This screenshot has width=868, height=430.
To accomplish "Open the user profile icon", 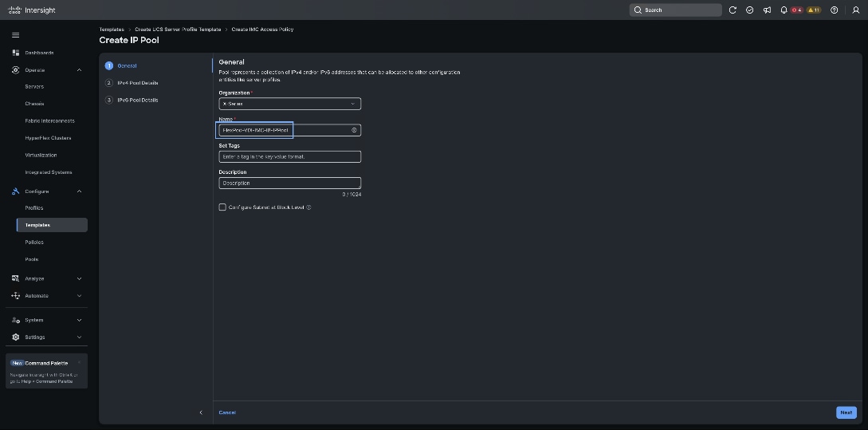I will point(855,10).
